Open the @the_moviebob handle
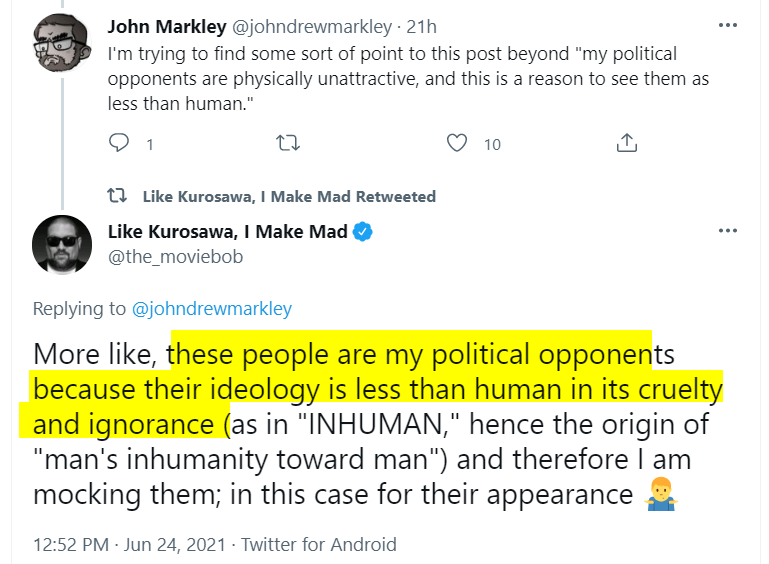 click(175, 256)
